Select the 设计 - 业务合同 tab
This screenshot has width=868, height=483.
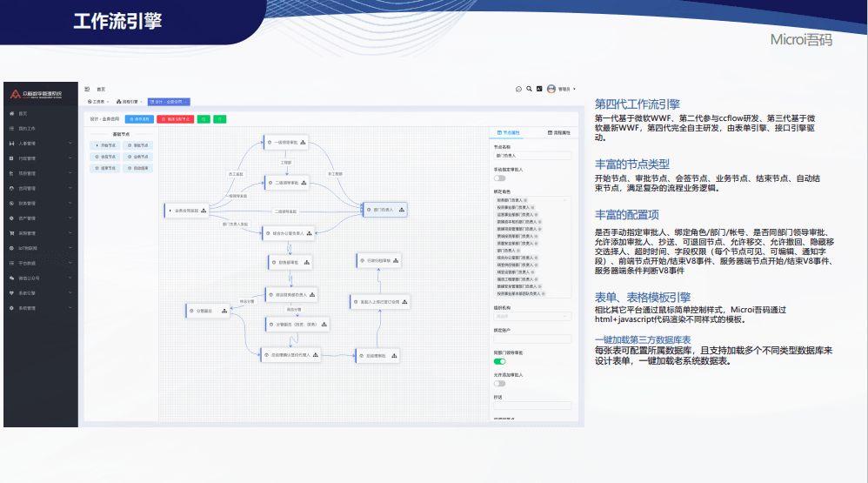point(169,102)
